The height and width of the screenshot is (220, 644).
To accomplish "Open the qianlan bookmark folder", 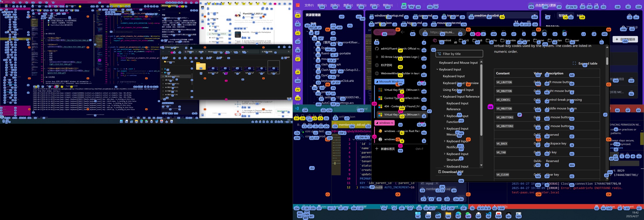I will click(x=555, y=40).
